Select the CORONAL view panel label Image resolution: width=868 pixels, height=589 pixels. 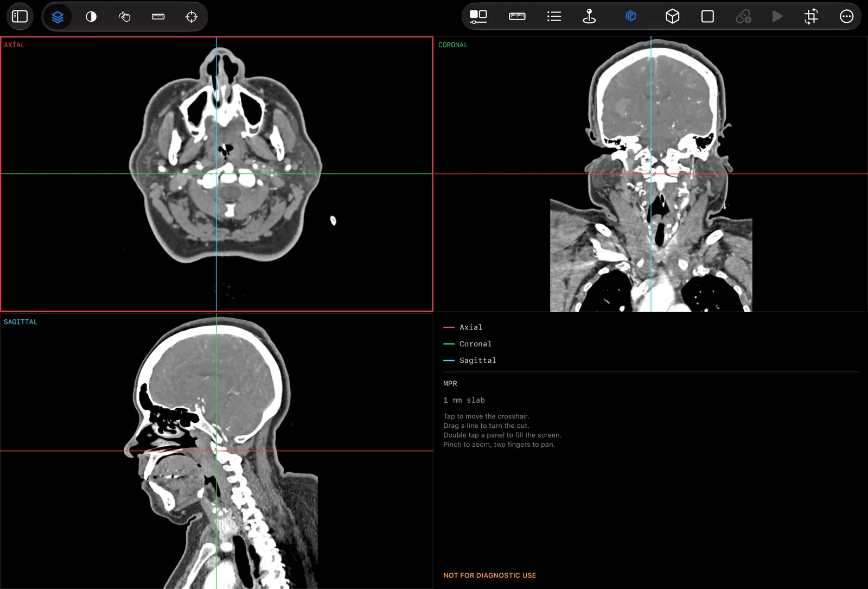[453, 45]
